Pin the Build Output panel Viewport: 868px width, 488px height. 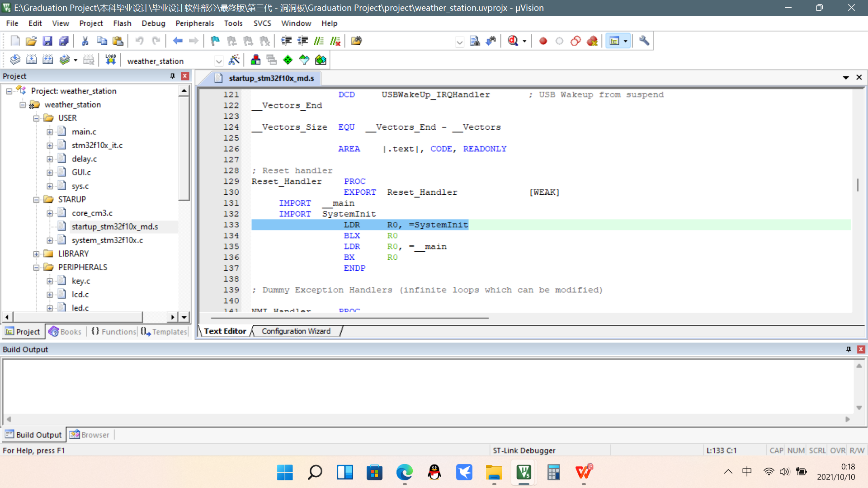coord(848,349)
